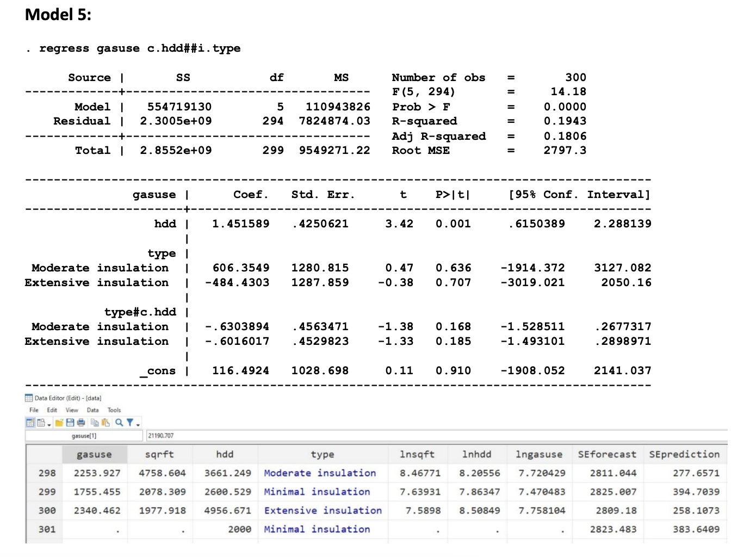Paste data using the paste icon
Viewport: 756px width, 557px height.
(106, 422)
